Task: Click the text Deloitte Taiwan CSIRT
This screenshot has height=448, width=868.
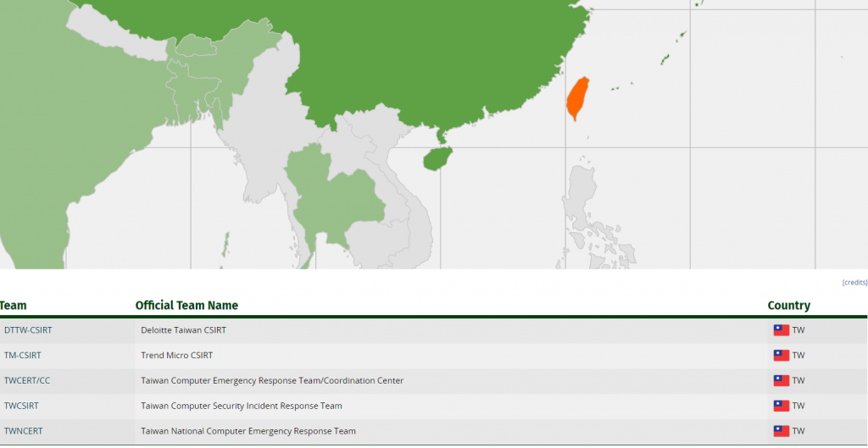Action: click(184, 330)
